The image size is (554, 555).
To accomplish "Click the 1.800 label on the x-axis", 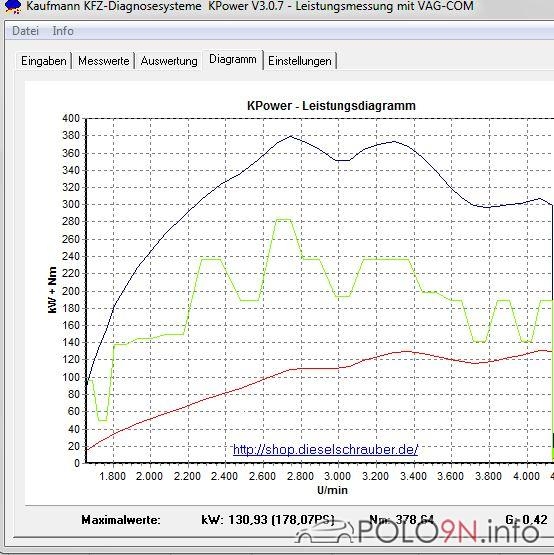I will click(x=112, y=476).
